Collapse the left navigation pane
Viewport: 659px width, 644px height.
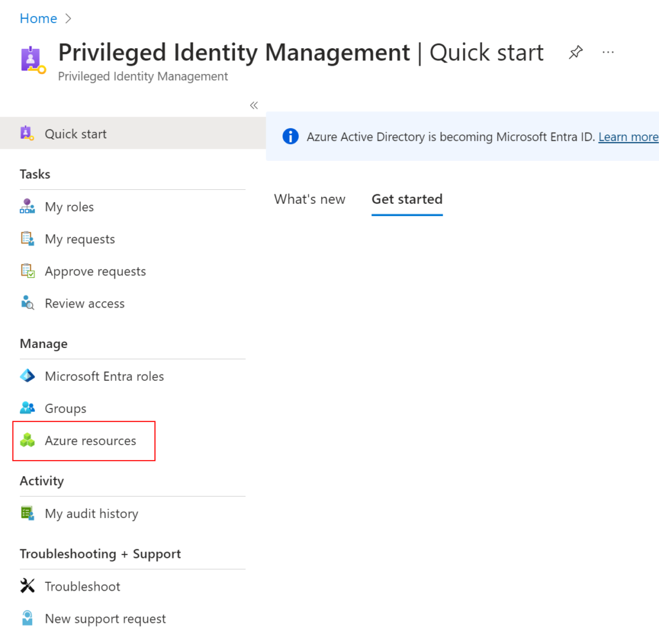254,105
